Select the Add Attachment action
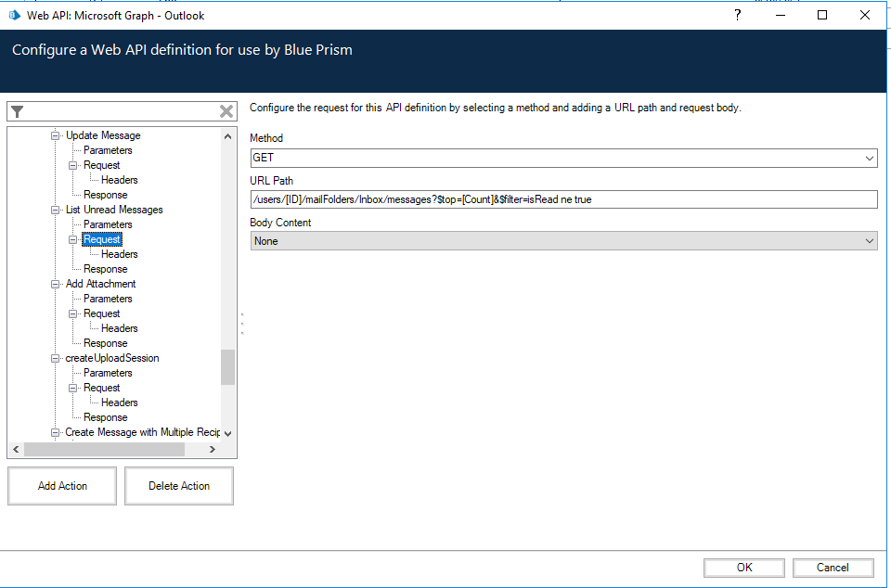 100,284
